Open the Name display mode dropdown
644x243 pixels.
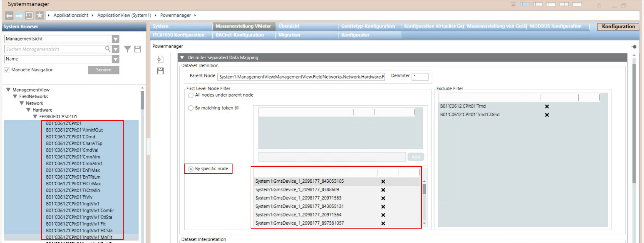pyautogui.click(x=115, y=59)
